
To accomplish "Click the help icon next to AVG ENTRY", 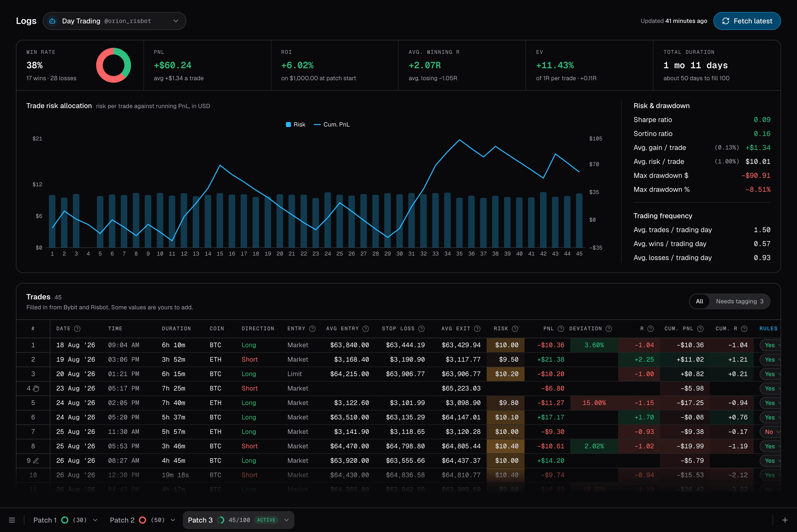I will [366, 329].
